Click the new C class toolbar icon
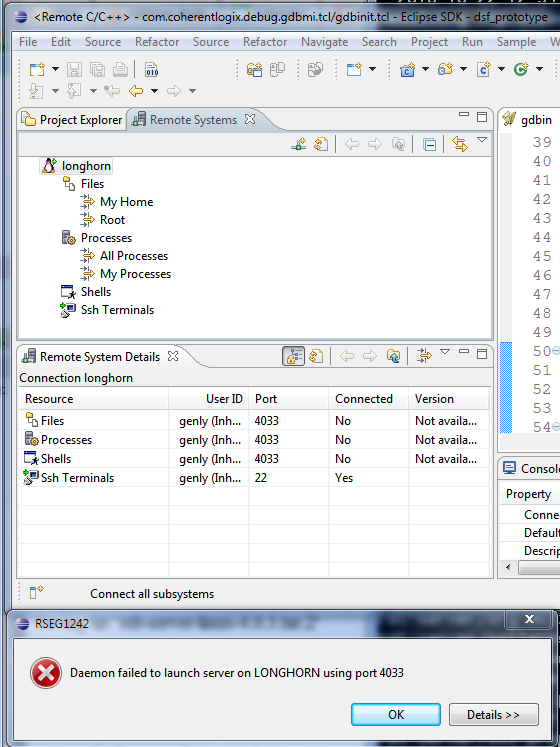The image size is (560, 747). pyautogui.click(x=407, y=70)
